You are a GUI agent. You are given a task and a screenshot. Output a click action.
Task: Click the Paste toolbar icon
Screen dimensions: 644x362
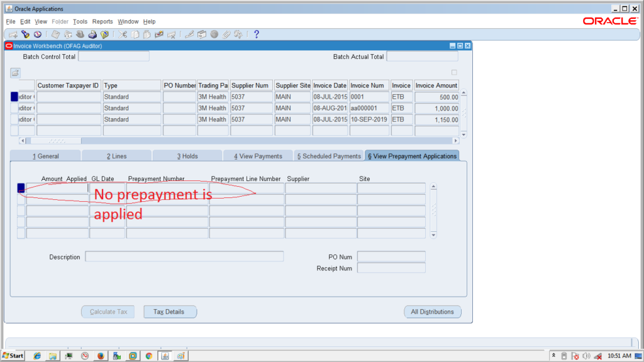click(147, 35)
